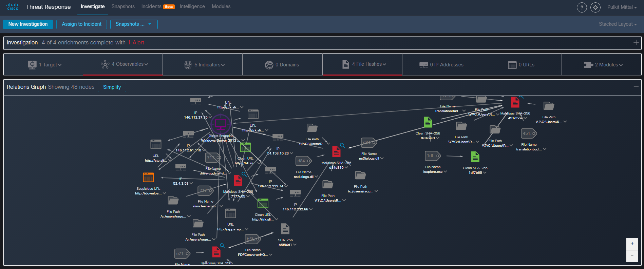Open the chevron menu for nsDialogs.dll file name

(382, 159)
